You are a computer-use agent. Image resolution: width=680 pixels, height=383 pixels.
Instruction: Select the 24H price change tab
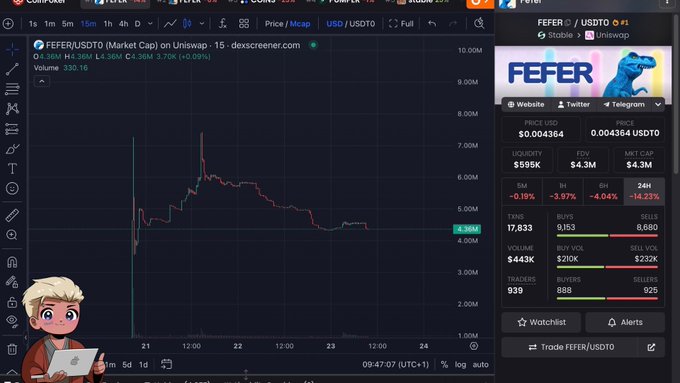point(644,191)
